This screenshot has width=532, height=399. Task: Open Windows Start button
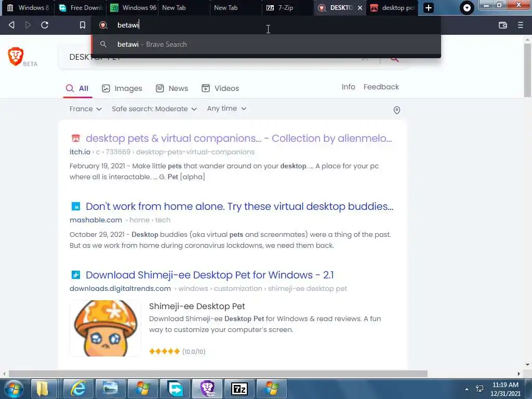coord(14,389)
